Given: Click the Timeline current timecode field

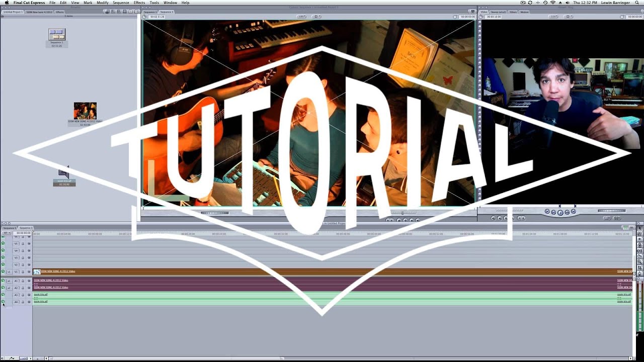Looking at the screenshot, I should click(23, 233).
